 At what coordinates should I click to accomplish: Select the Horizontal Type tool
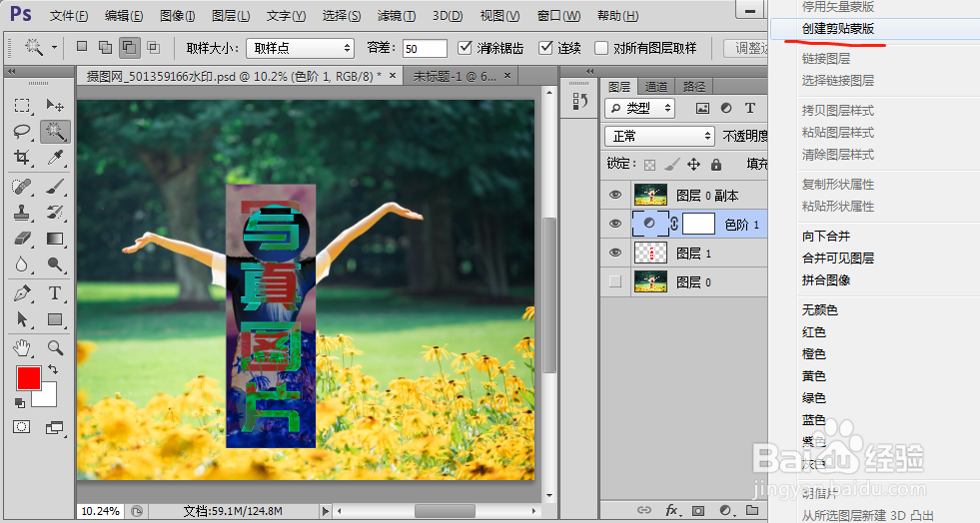(55, 293)
